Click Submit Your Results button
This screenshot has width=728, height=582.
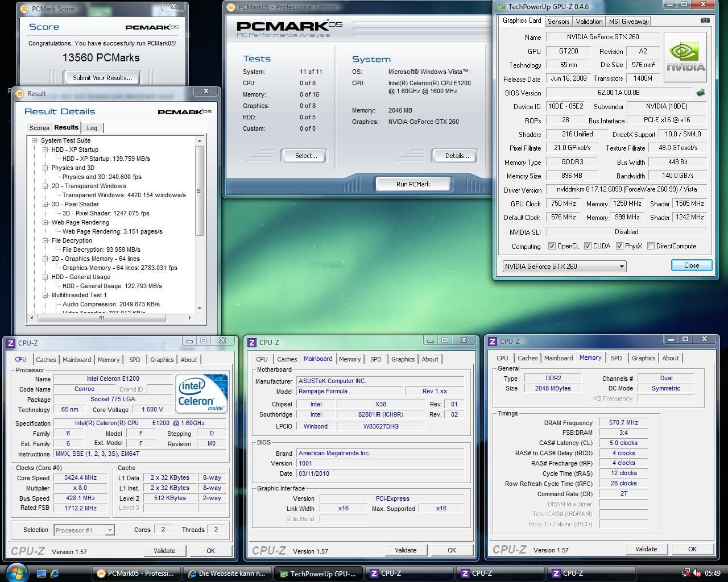coord(102,78)
